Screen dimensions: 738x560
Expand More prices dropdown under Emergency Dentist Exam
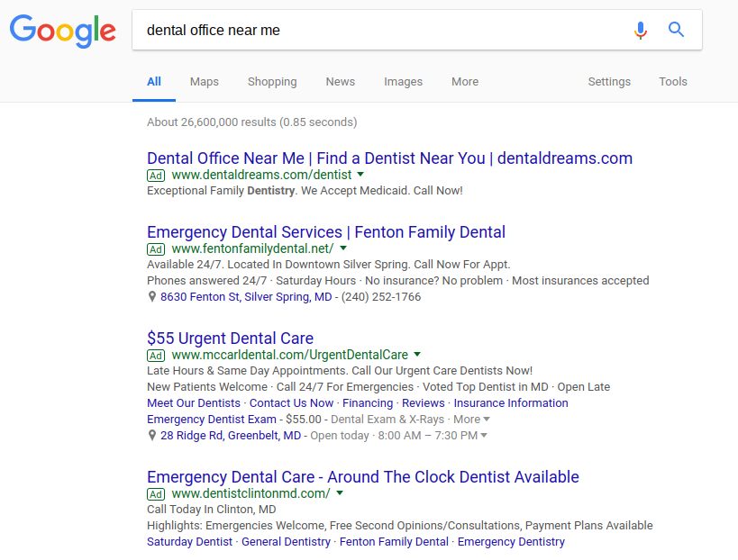pyautogui.click(x=471, y=419)
